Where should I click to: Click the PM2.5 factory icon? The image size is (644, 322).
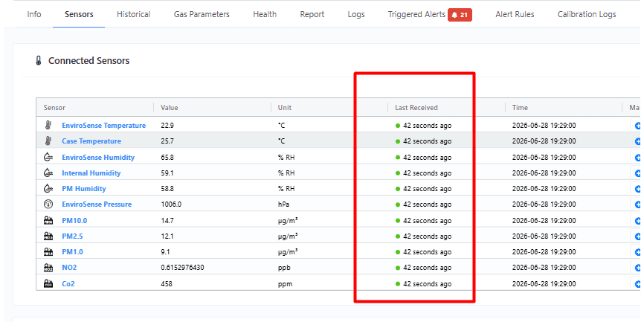point(48,236)
